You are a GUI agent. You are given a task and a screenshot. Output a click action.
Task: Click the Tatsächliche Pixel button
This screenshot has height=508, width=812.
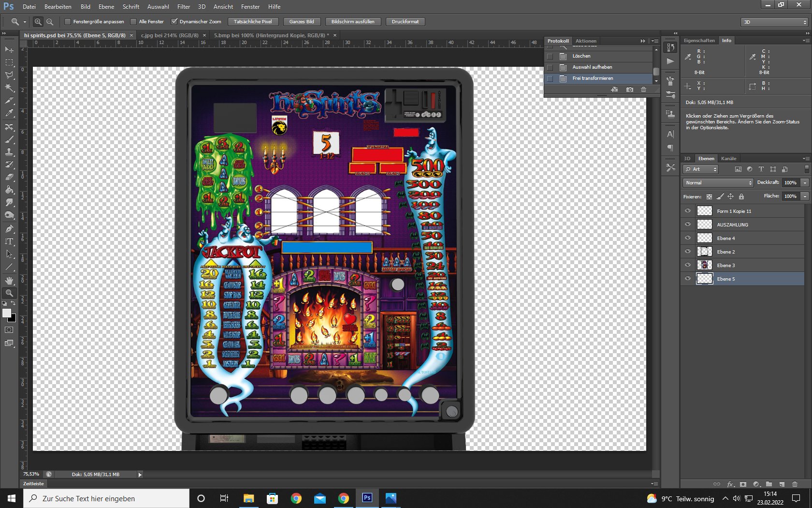(x=253, y=22)
